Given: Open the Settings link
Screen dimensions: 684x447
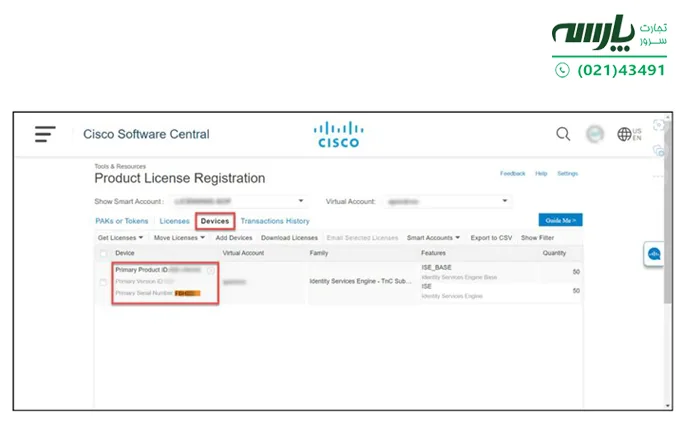Looking at the screenshot, I should [568, 174].
